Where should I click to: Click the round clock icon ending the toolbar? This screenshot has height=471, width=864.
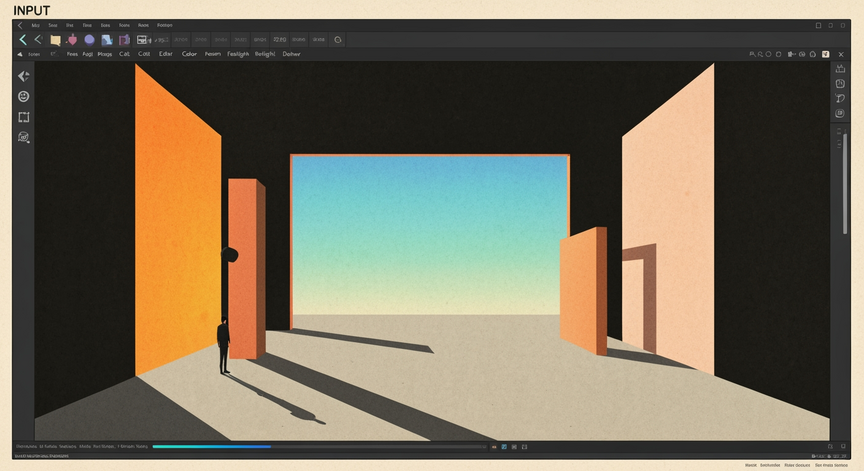click(338, 40)
